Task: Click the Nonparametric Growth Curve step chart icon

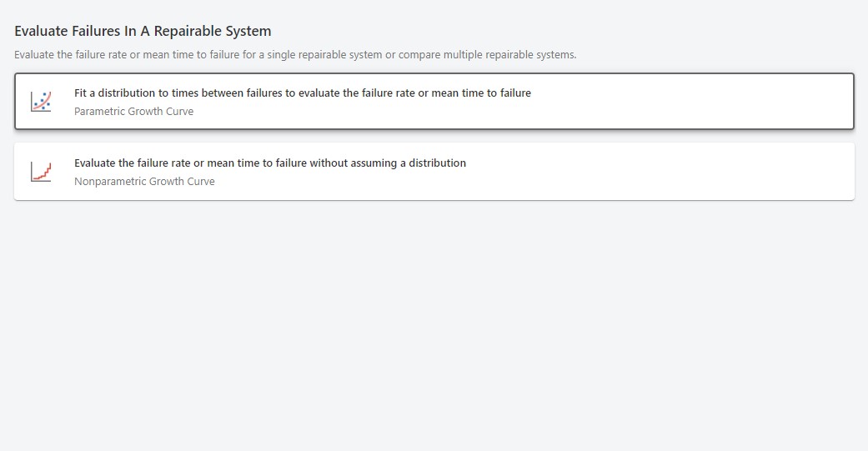Action: [41, 172]
